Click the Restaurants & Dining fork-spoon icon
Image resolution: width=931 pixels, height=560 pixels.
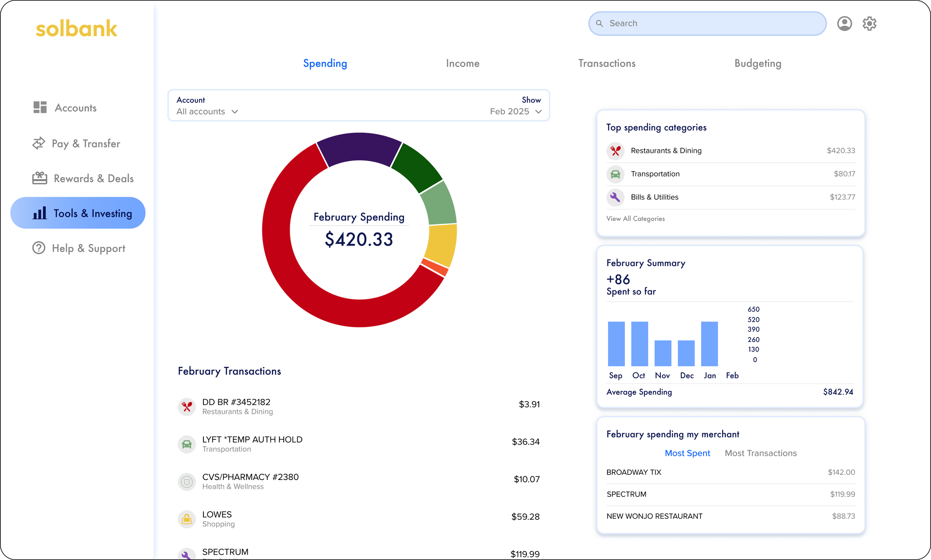615,151
